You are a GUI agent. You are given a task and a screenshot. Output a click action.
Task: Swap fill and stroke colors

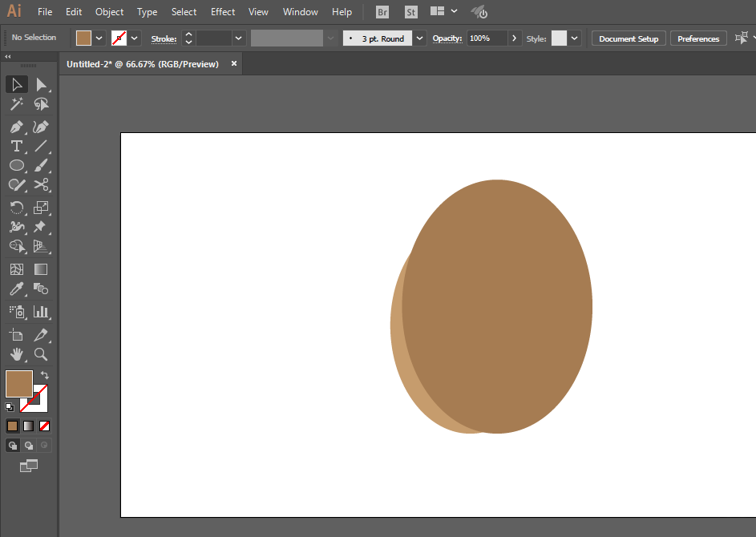pyautogui.click(x=44, y=374)
